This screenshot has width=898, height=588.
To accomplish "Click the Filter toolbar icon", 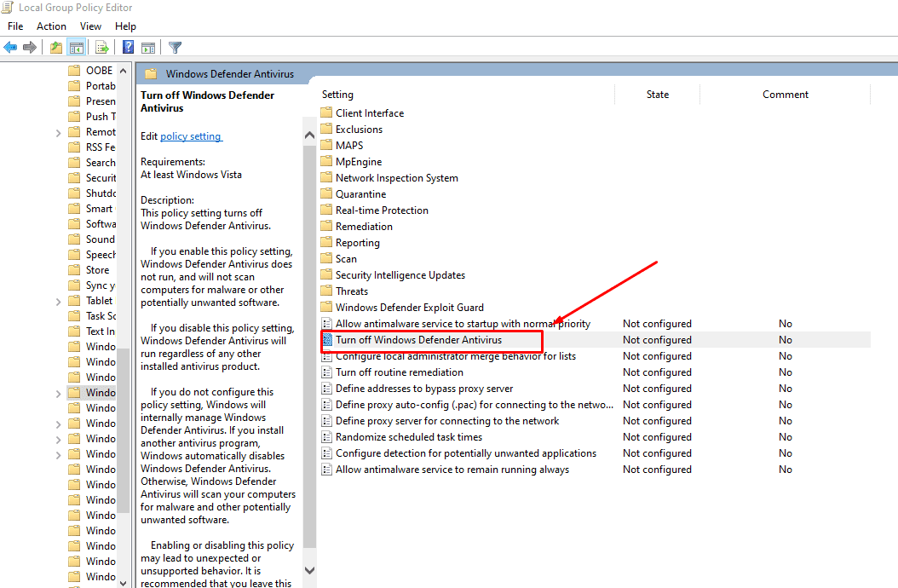I will (175, 47).
